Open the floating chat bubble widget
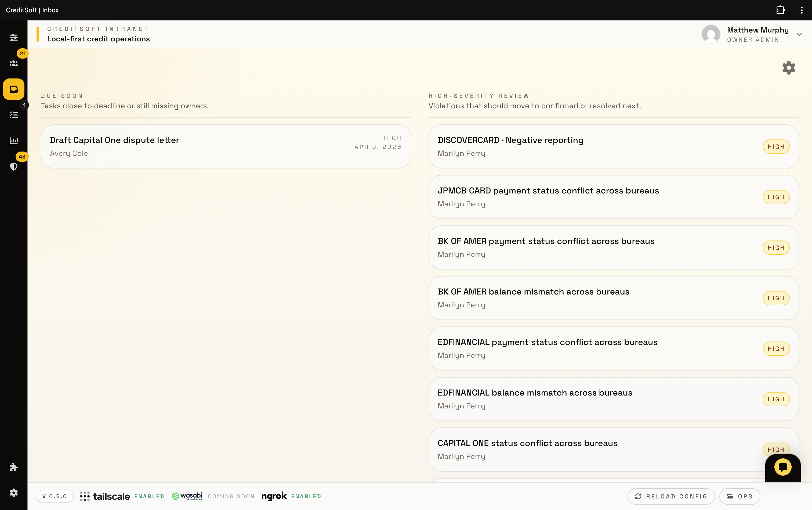Image resolution: width=812 pixels, height=510 pixels. coord(782,467)
